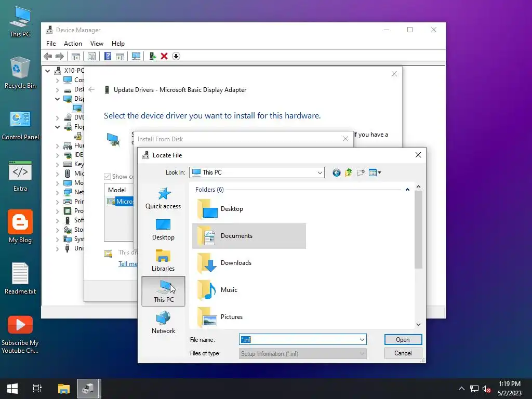Expand the Keyboards tree node
Viewport: 532px width, 399px height.
[x=57, y=165]
